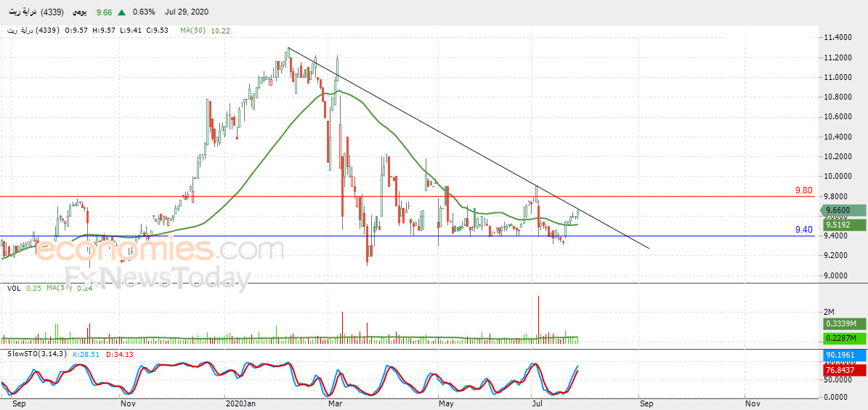Click the May time axis label
Image resolution: width=868 pixels, height=410 pixels.
pyautogui.click(x=446, y=404)
